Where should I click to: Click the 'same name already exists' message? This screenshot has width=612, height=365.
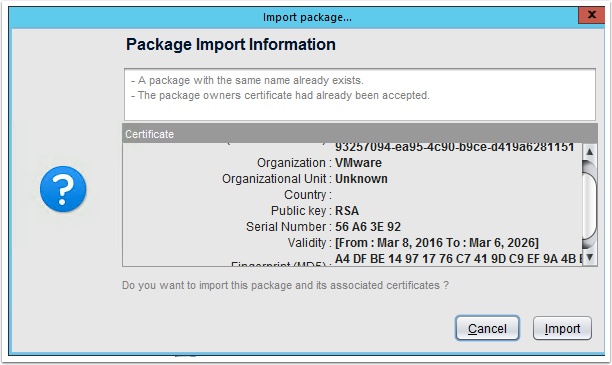[x=247, y=80]
